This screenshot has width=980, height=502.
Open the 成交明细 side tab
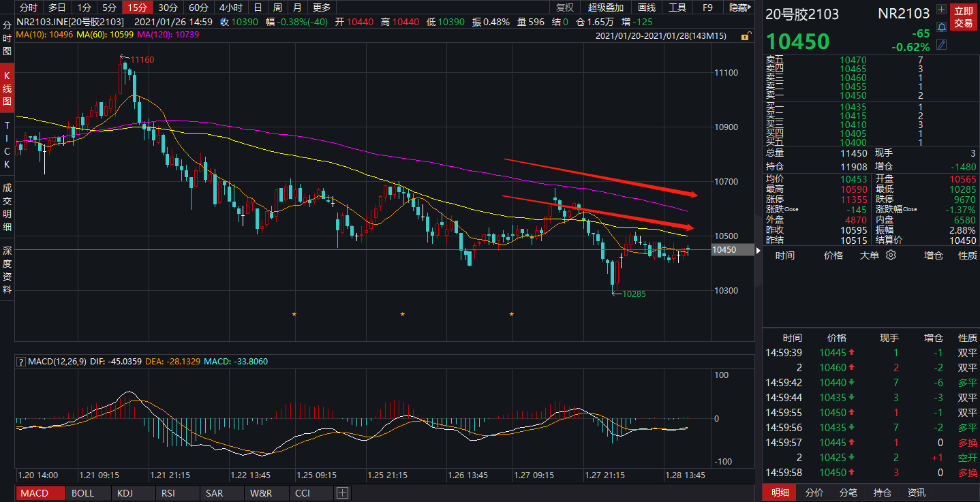[x=7, y=207]
